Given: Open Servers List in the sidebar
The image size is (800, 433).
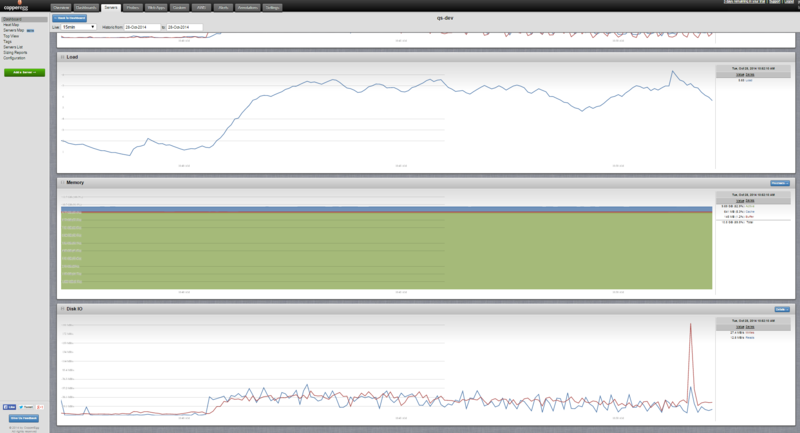Looking at the screenshot, I should pyautogui.click(x=13, y=47).
